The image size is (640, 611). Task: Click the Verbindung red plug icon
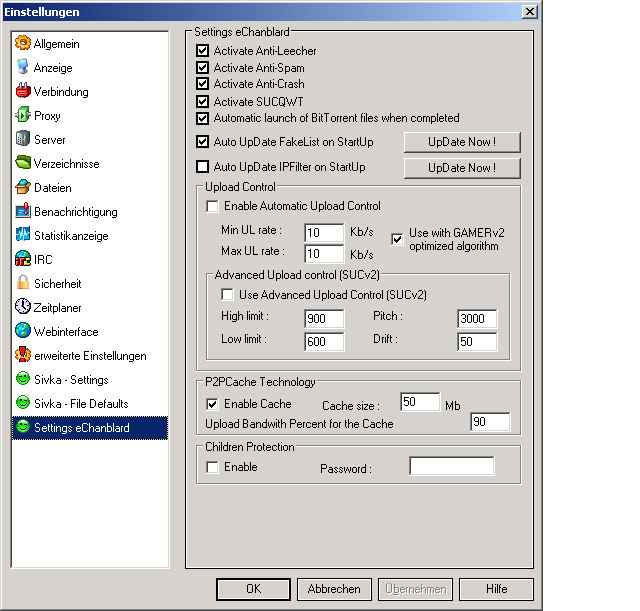tap(23, 91)
